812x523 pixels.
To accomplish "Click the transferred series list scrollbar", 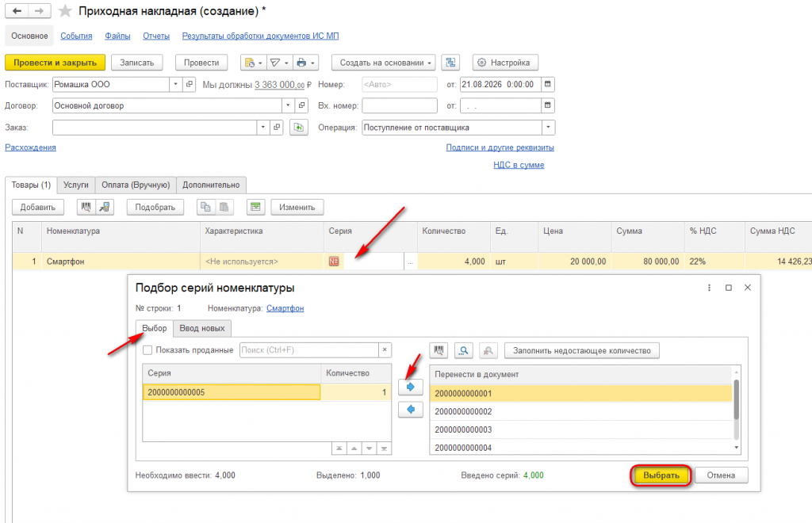I will point(737,410).
